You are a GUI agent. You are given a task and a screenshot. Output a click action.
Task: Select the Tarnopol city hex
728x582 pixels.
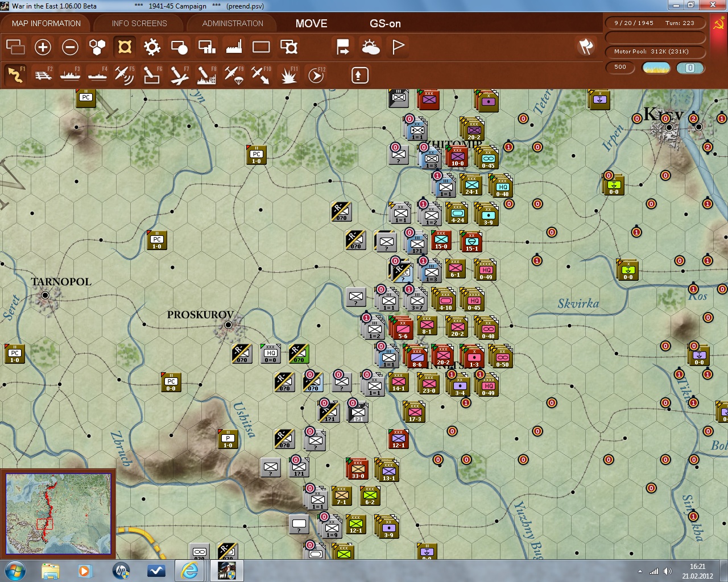tap(45, 296)
